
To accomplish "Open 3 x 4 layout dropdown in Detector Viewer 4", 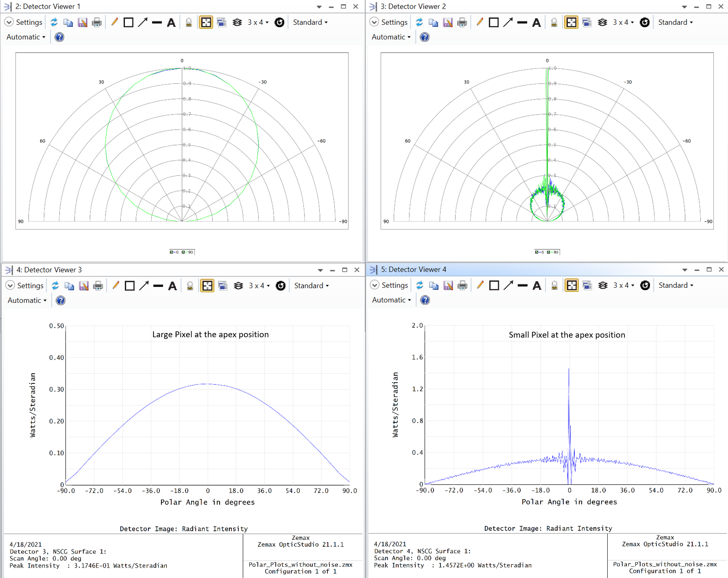I will coord(624,285).
